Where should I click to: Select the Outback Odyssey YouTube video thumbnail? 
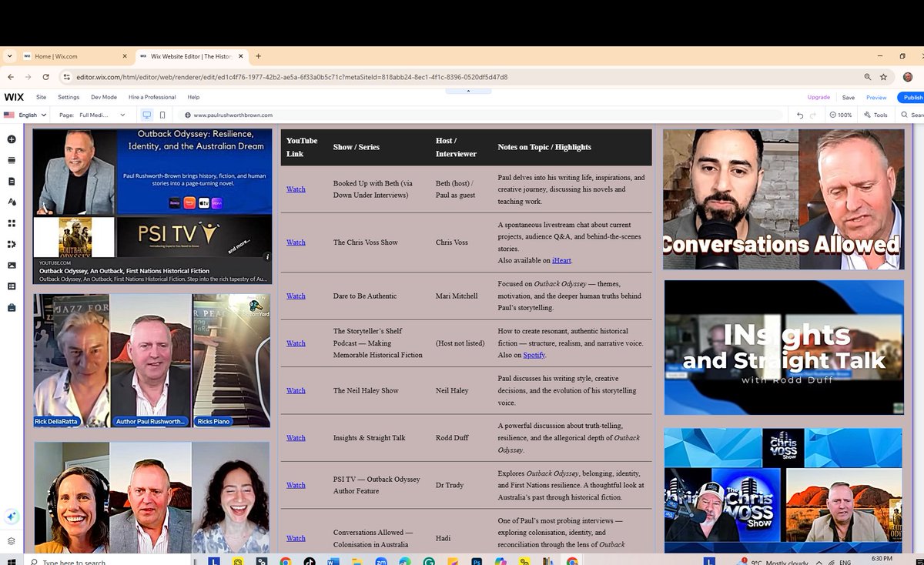tap(152, 206)
